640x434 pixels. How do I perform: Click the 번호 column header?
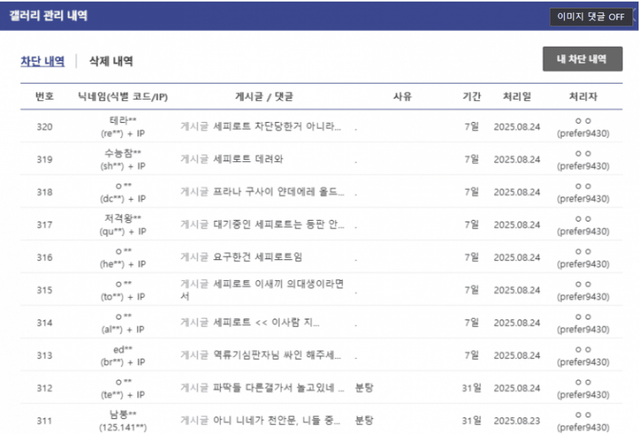tap(44, 97)
